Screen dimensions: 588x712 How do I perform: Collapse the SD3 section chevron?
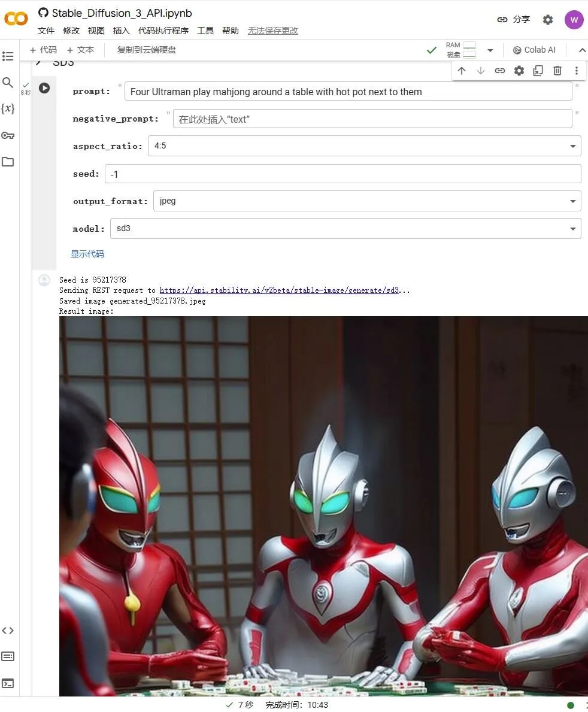coord(38,63)
